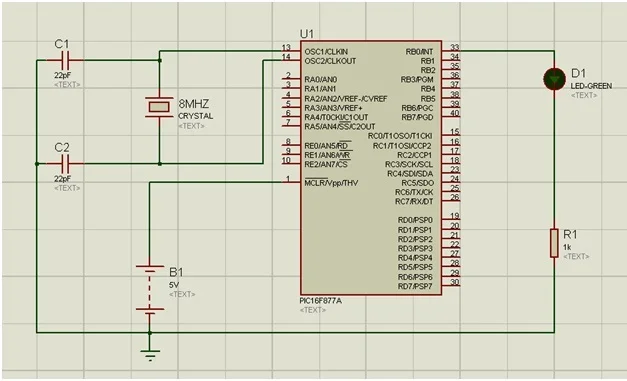The image size is (627, 381).
Task: Click the 5V battery value
Action: (x=174, y=285)
